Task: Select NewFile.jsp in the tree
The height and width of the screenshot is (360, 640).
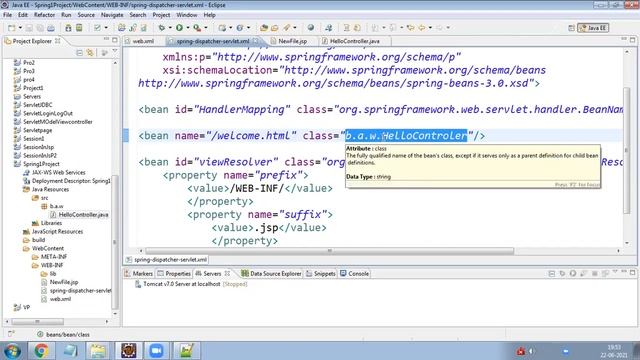Action: [64, 282]
